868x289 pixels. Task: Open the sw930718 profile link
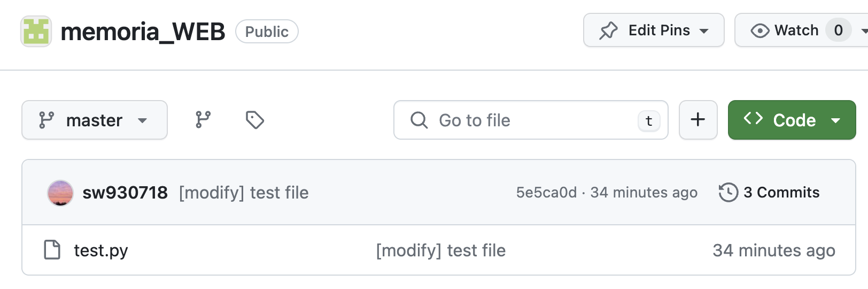[x=125, y=193]
